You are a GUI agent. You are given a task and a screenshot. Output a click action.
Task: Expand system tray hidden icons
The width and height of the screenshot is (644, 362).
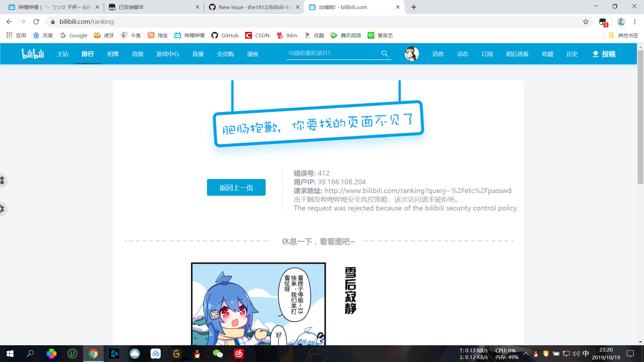tap(526, 354)
